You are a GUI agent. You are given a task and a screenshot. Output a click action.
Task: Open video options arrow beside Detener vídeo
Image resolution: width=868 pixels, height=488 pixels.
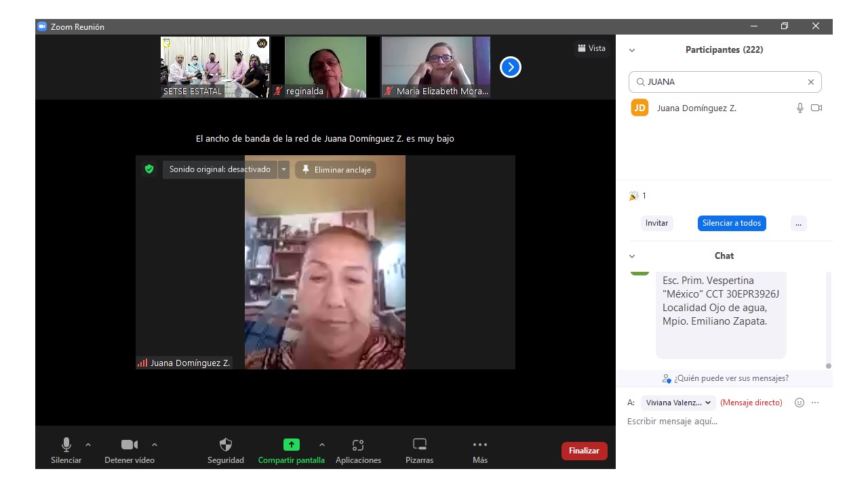(x=155, y=445)
